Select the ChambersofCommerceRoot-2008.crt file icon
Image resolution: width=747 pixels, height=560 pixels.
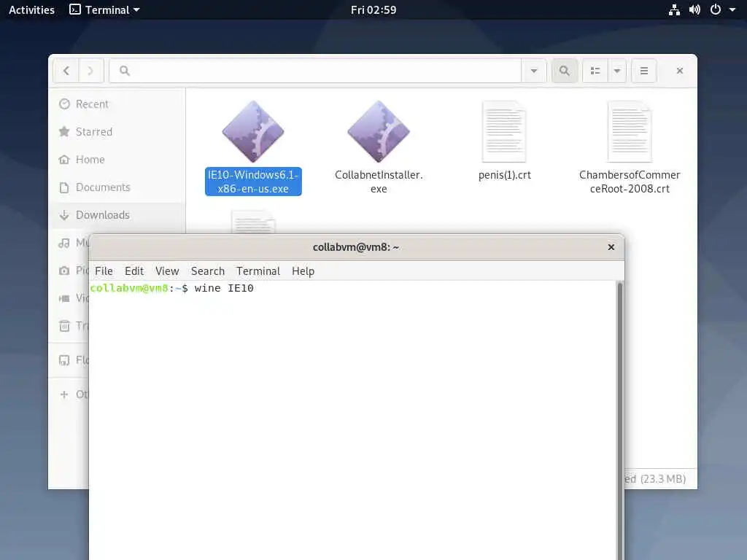(x=630, y=131)
